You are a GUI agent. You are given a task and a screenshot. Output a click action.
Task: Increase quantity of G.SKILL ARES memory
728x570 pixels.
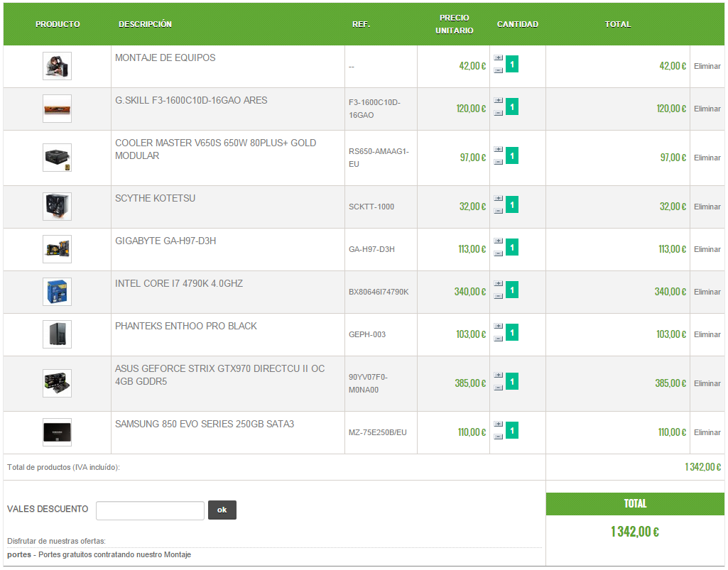click(x=498, y=101)
